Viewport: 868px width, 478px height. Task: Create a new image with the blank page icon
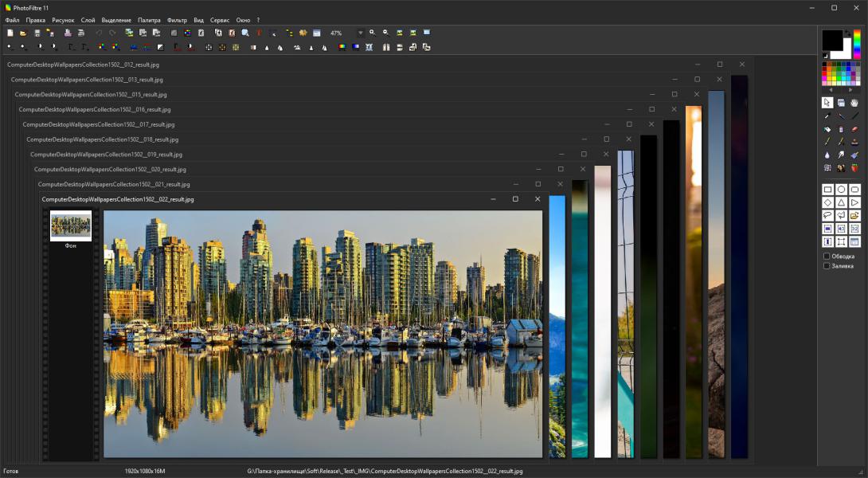pos(10,33)
